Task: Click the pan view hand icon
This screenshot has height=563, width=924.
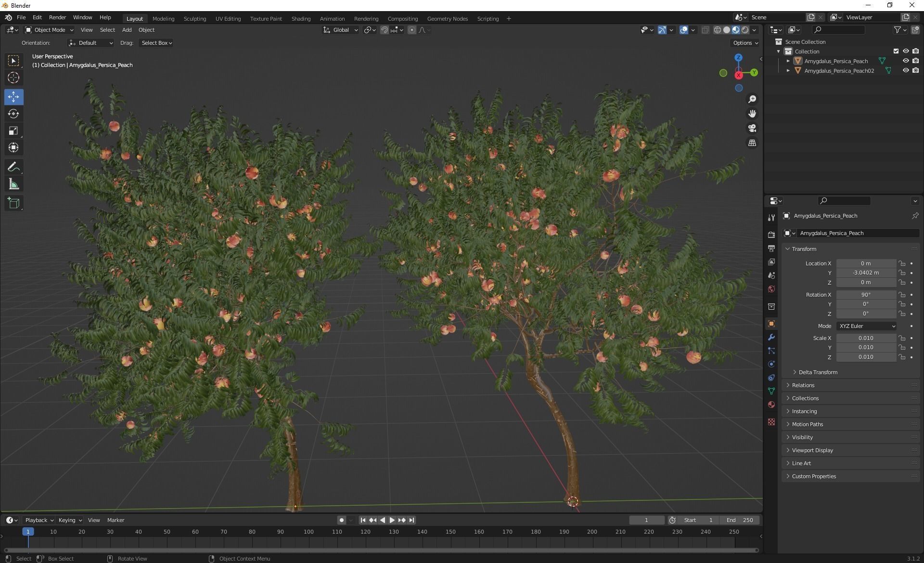Action: (x=752, y=114)
